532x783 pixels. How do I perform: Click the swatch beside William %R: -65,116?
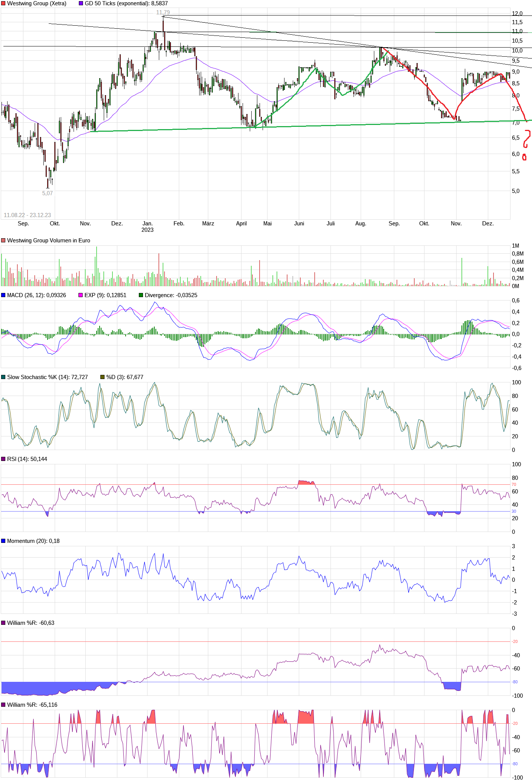pos(3,705)
